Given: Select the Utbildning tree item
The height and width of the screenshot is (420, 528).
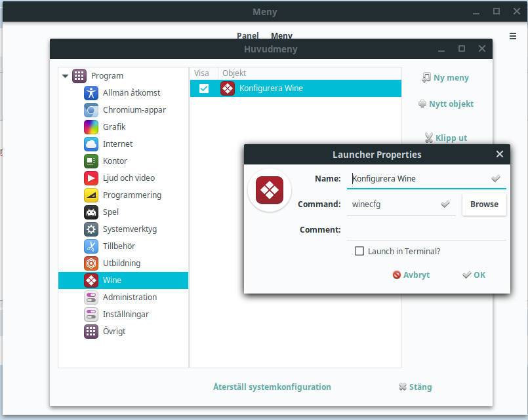Looking at the screenshot, I should point(121,263).
